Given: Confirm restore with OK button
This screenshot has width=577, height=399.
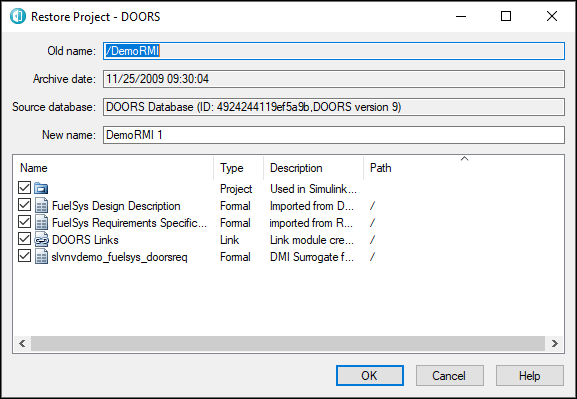Looking at the screenshot, I should (369, 375).
